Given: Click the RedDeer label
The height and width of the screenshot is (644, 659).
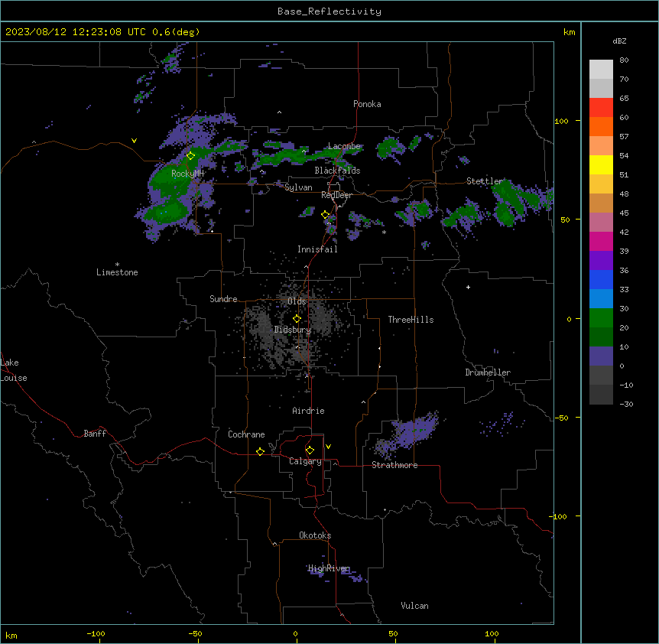Looking at the screenshot, I should pos(336,195).
